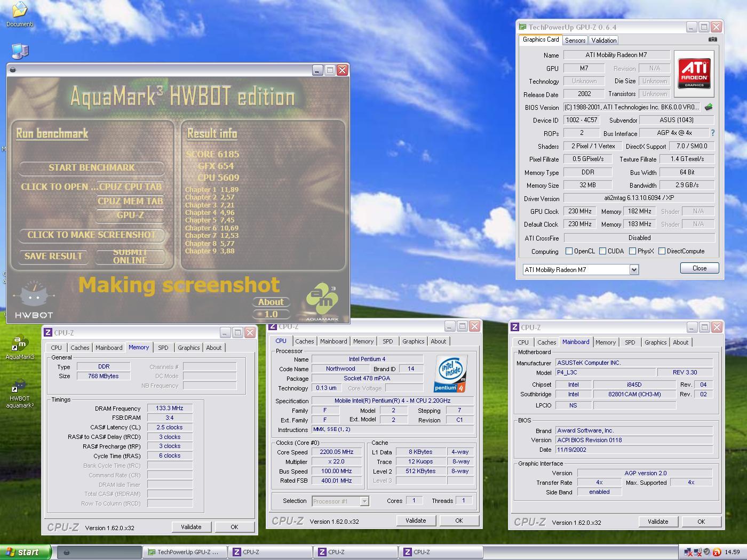The width and height of the screenshot is (747, 560).
Task: Click the BIOS save chip icon in GPU-Z
Action: [709, 107]
